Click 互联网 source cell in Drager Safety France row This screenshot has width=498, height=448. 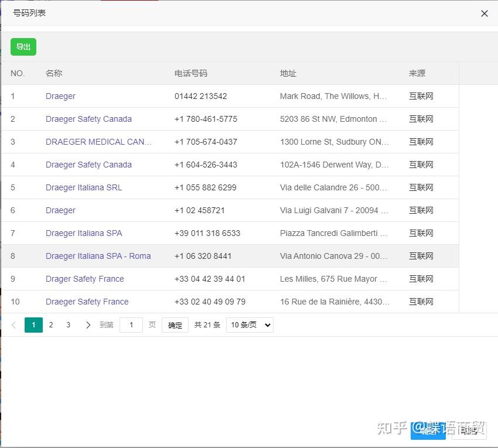tap(421, 279)
